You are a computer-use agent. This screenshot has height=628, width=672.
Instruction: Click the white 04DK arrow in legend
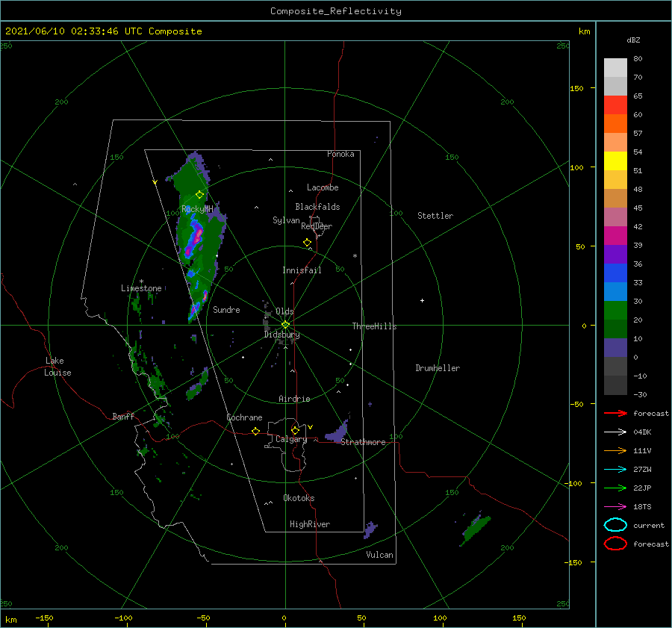(615, 432)
